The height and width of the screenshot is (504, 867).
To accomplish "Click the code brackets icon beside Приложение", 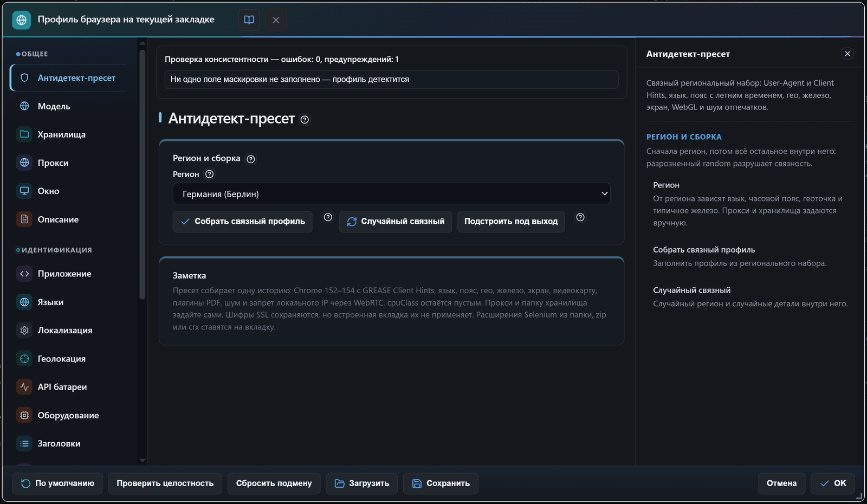I will point(24,274).
